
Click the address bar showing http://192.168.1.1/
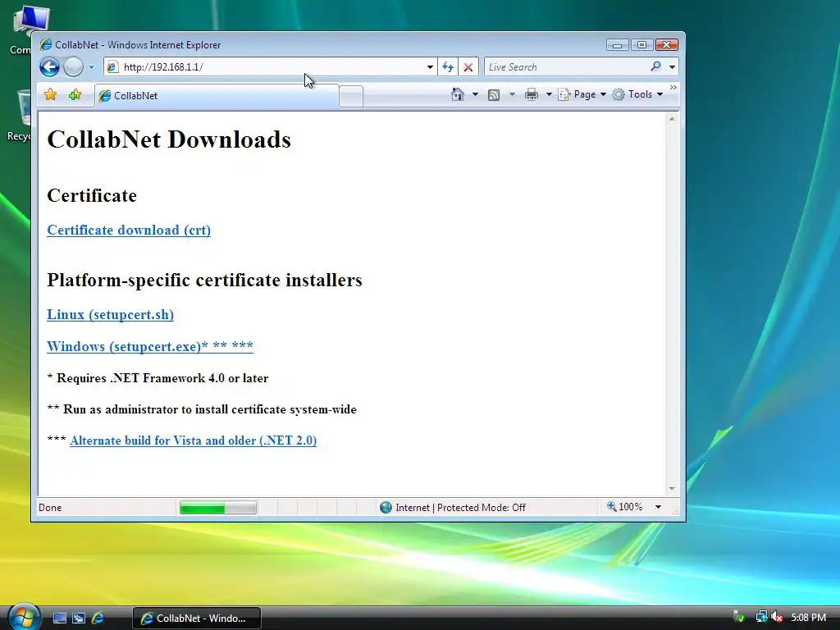pos(268,67)
